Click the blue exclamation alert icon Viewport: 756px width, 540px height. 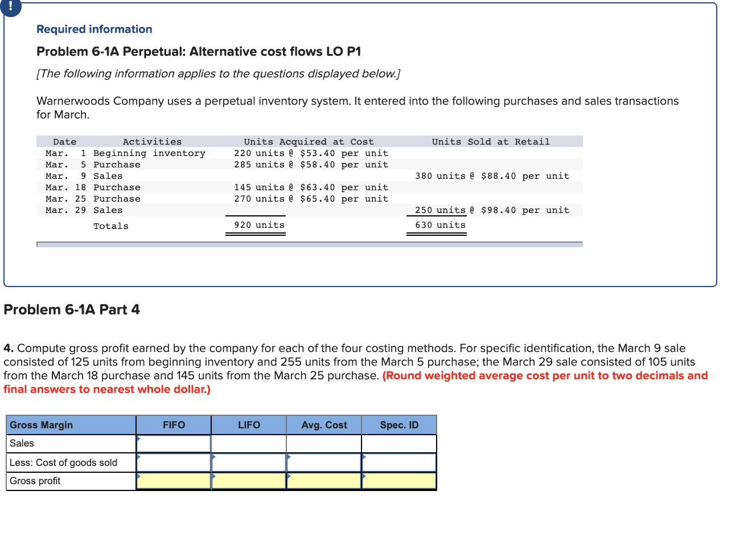pyautogui.click(x=11, y=8)
